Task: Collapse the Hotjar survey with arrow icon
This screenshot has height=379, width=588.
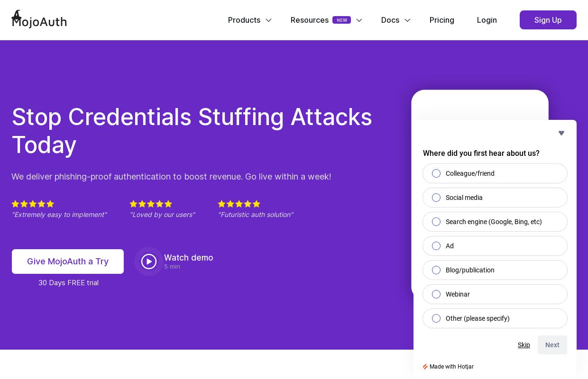Action: [x=561, y=133]
